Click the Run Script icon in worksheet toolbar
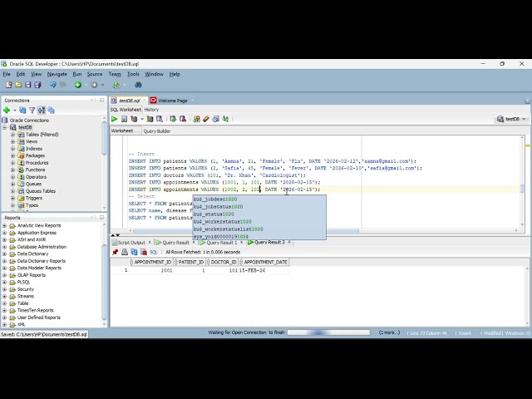This screenshot has width=532, height=399. pyautogui.click(x=124, y=119)
